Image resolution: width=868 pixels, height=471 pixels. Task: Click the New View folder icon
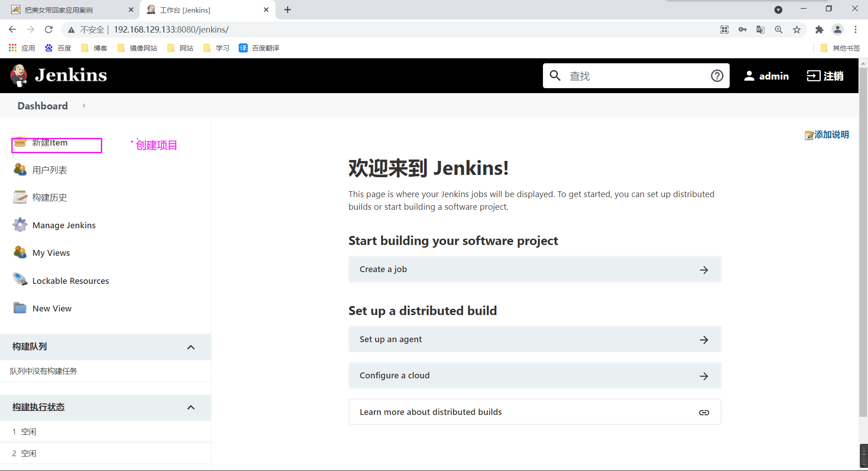point(20,308)
